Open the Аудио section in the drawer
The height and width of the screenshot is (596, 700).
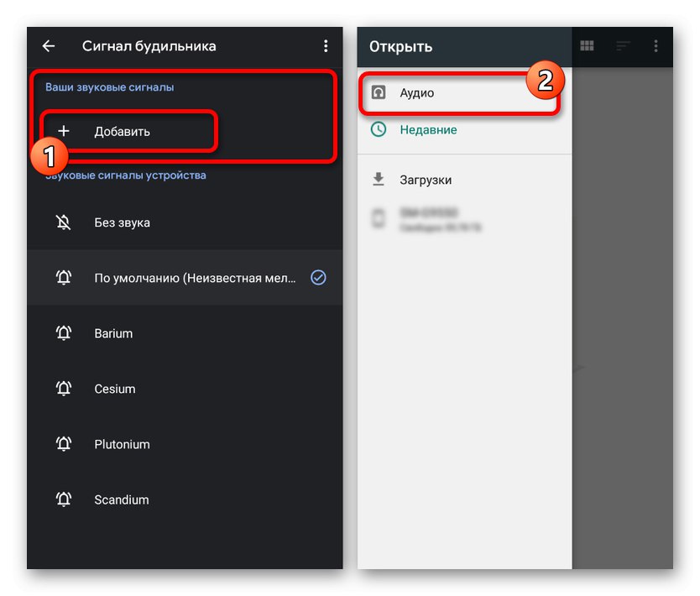[x=417, y=92]
